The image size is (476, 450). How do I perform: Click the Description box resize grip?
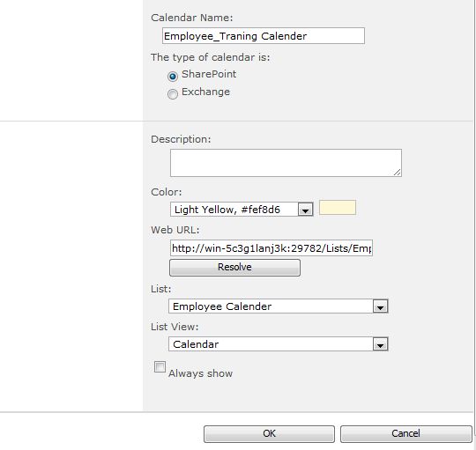(398, 173)
